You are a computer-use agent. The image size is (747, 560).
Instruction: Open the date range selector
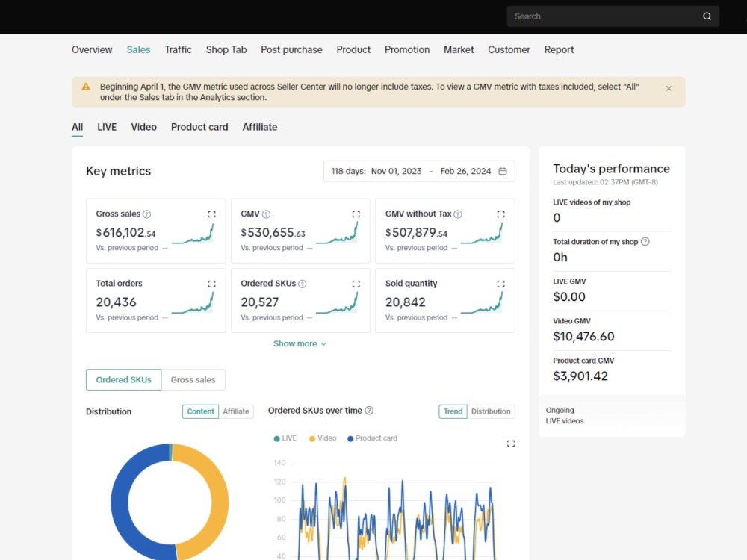419,171
